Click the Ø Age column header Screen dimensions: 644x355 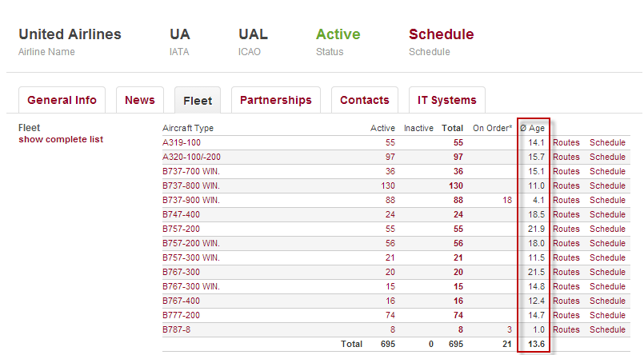click(532, 128)
